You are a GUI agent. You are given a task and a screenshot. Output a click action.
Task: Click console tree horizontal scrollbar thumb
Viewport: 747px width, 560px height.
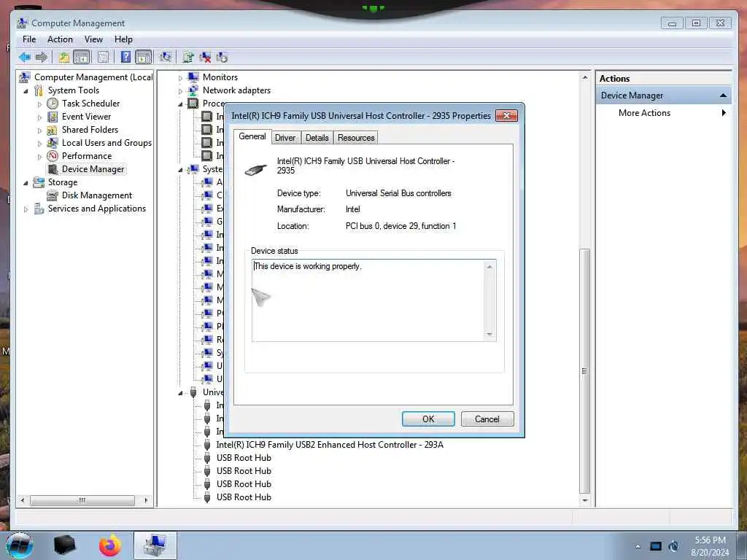click(82, 500)
